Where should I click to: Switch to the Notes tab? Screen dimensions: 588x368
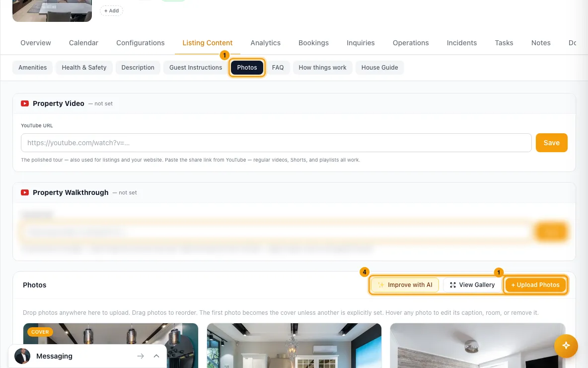point(541,43)
